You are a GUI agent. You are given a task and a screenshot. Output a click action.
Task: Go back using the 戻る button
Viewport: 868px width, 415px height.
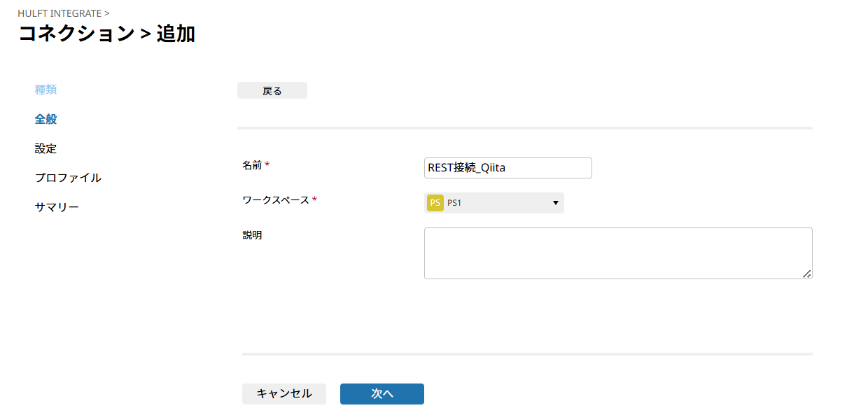point(272,90)
